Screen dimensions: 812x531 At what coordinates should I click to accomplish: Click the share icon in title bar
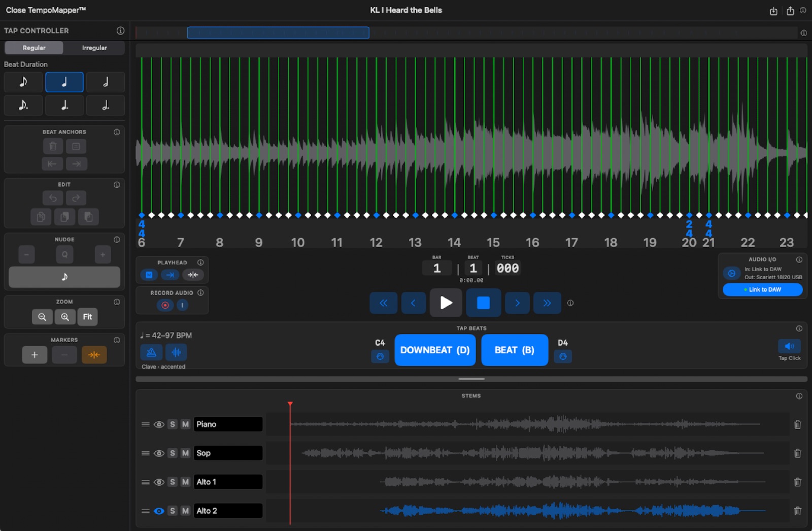click(790, 11)
